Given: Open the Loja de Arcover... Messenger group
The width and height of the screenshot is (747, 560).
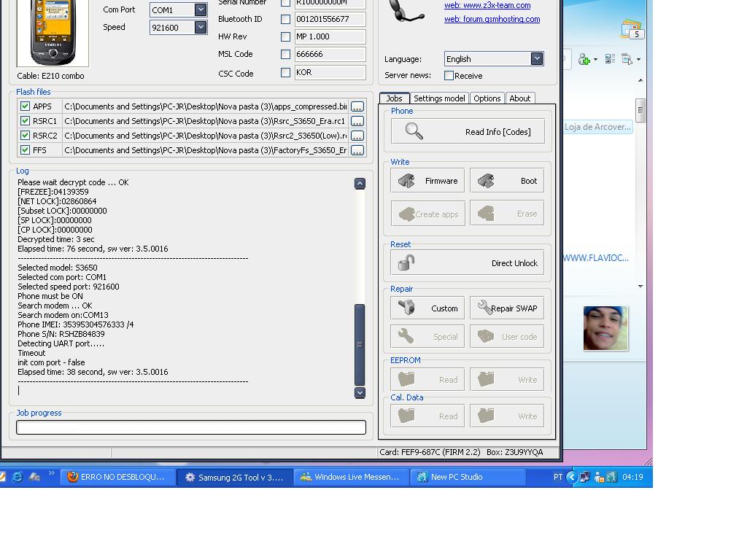Looking at the screenshot, I should 597,127.
